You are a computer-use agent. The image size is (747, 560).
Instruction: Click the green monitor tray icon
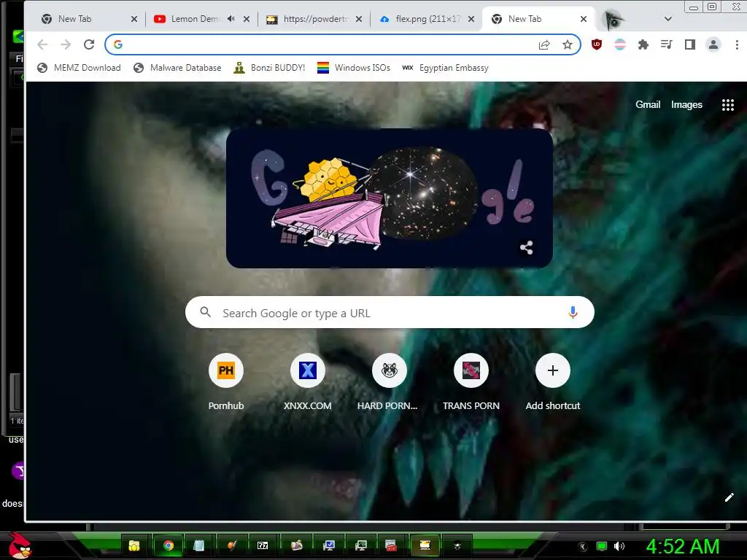click(x=602, y=546)
